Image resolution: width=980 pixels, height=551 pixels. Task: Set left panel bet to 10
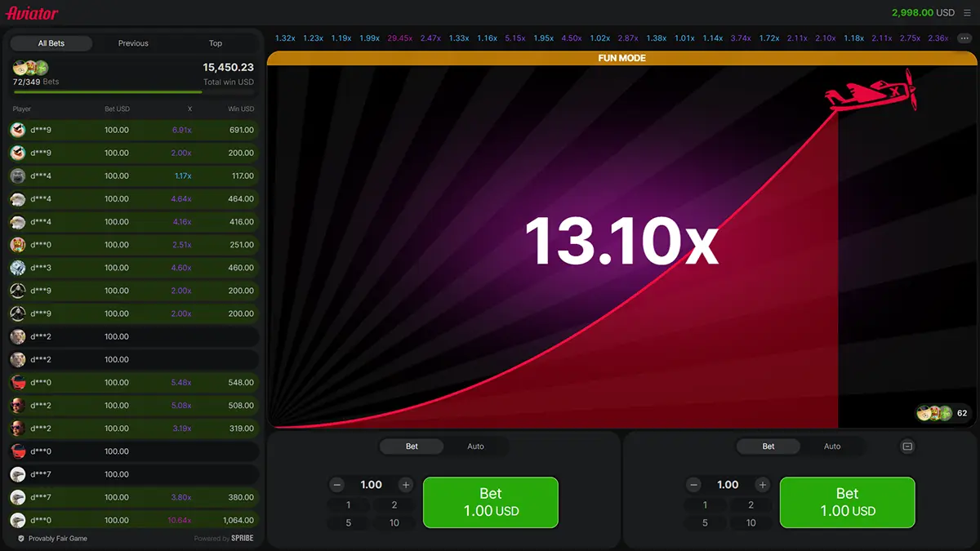tap(394, 522)
